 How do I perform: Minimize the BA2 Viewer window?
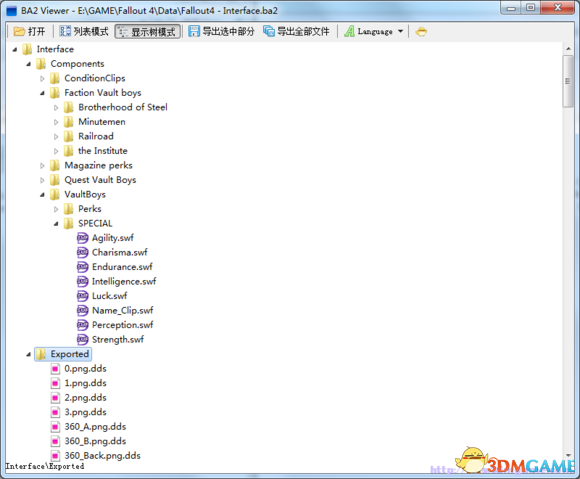click(x=512, y=8)
